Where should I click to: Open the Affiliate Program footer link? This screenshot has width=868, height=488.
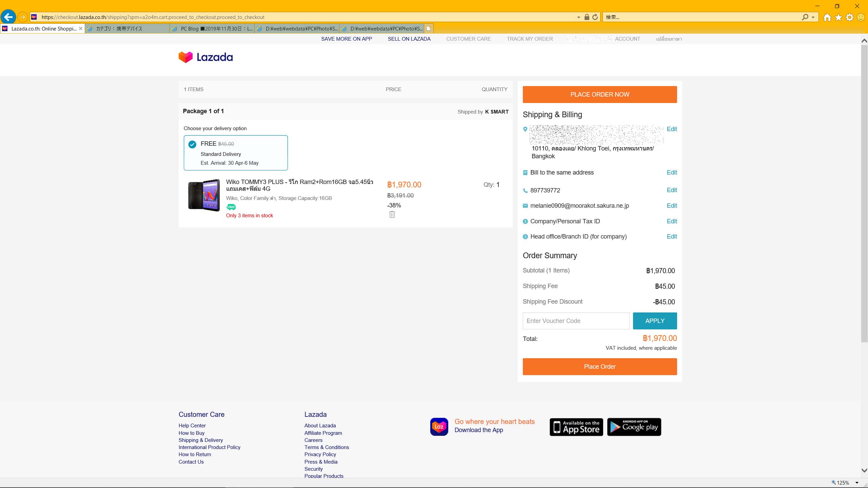(x=323, y=433)
